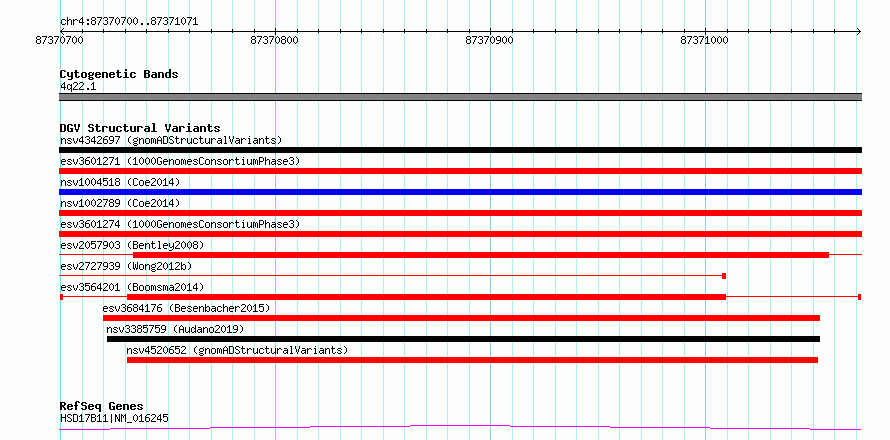Click the ruler's right arrowhead
The width and height of the screenshot is (890, 440).
(858, 32)
